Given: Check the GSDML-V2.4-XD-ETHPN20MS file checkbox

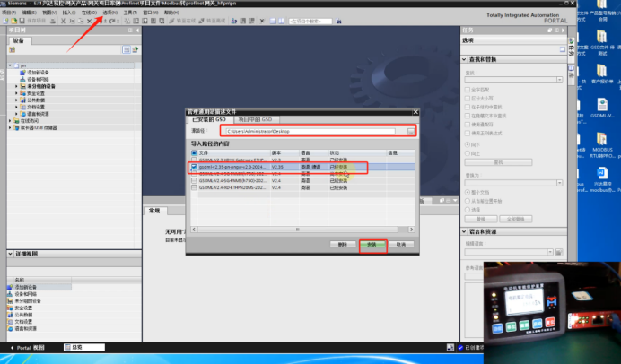Looking at the screenshot, I should click(x=194, y=187).
